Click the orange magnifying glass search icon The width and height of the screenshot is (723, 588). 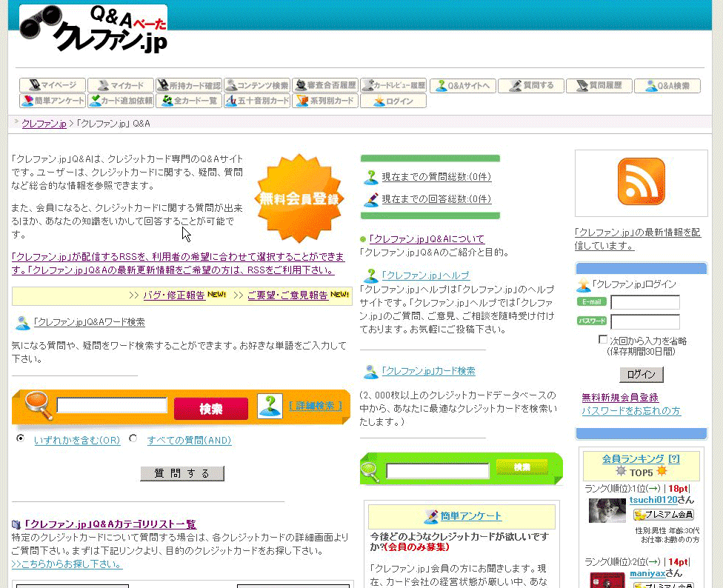(38, 405)
